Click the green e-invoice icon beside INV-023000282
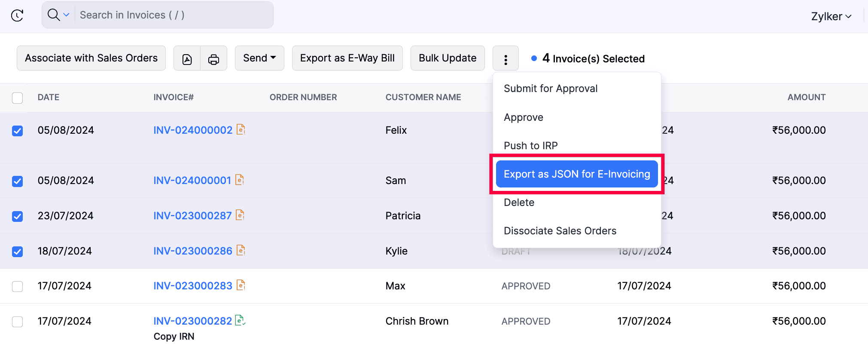The image size is (868, 350). (241, 320)
